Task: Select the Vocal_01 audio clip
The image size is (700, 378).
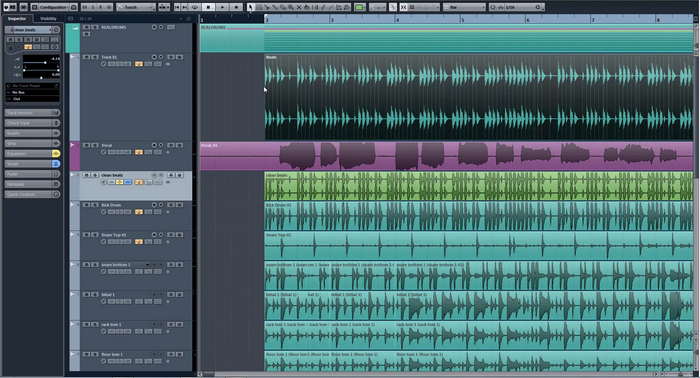Action: (x=446, y=156)
